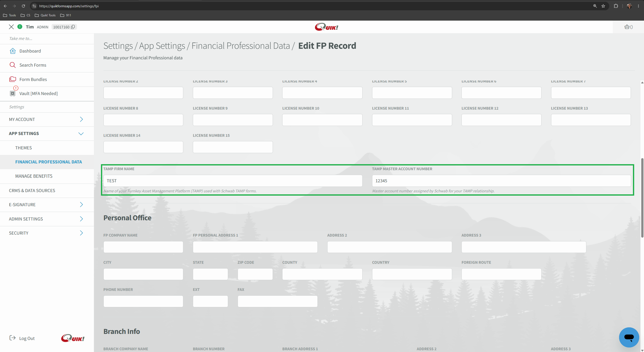Image resolution: width=644 pixels, height=352 pixels.
Task: Collapse the APP SETTINGS section chevron
Action: click(81, 134)
